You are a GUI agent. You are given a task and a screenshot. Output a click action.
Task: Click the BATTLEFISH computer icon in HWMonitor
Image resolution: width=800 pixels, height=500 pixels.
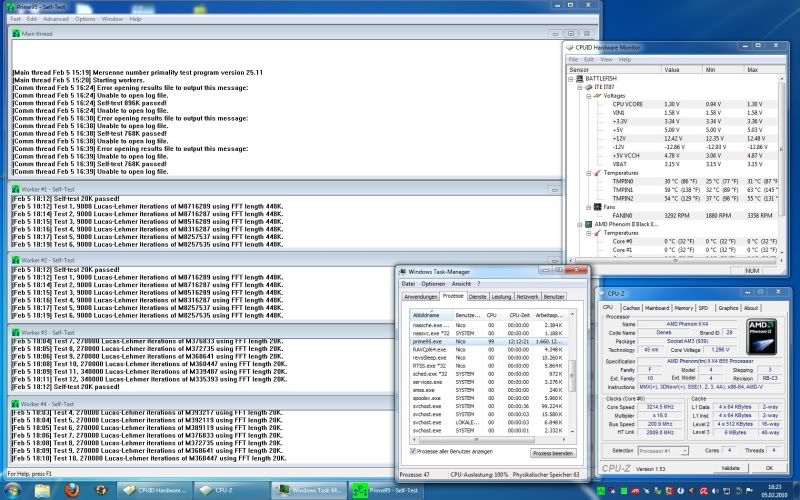(x=580, y=79)
